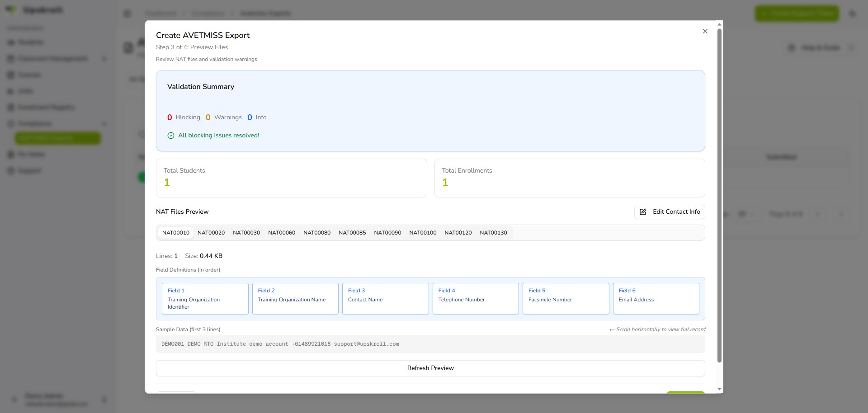Click the Total Students card

click(x=292, y=178)
